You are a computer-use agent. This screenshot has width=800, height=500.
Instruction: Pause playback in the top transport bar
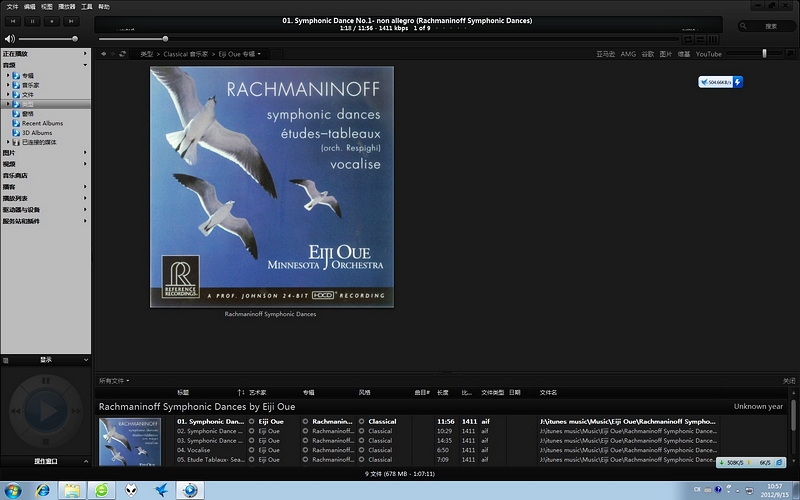coord(32,21)
